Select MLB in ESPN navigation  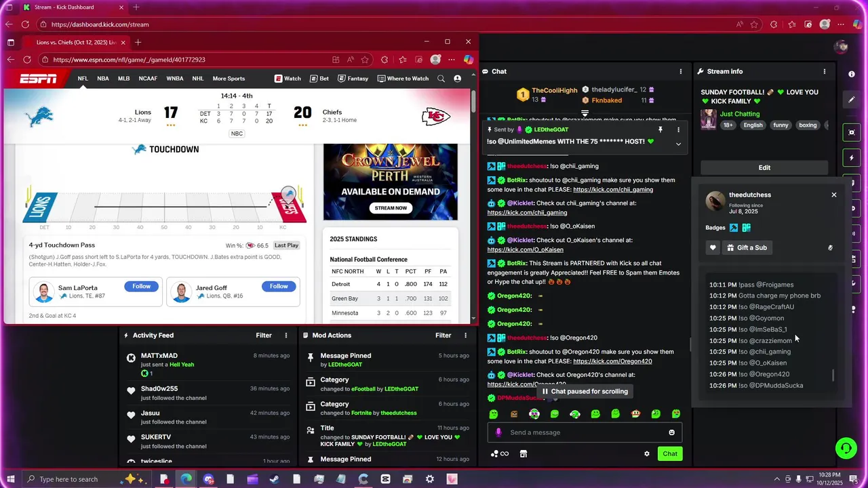click(123, 79)
